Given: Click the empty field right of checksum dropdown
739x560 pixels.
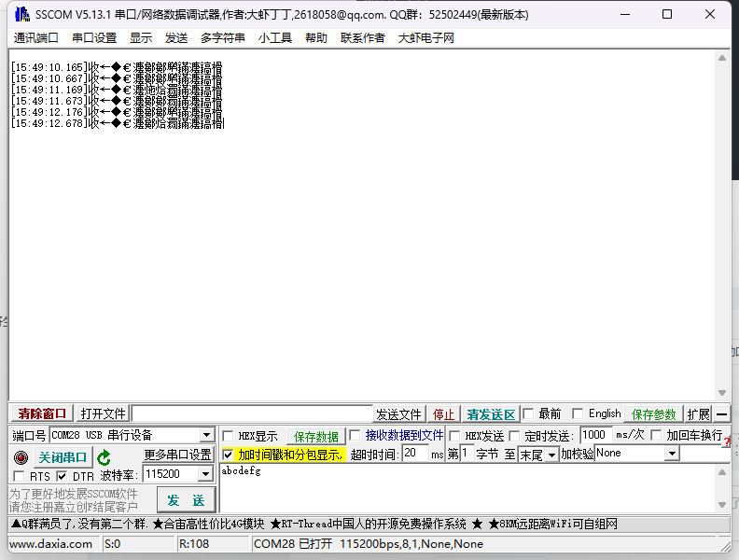Looking at the screenshot, I should pyautogui.click(x=704, y=454).
